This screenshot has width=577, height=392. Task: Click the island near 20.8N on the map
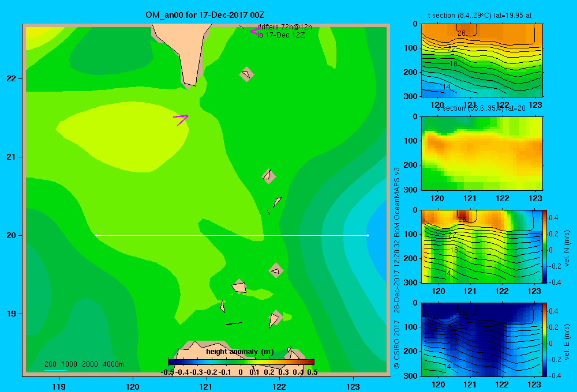click(269, 176)
